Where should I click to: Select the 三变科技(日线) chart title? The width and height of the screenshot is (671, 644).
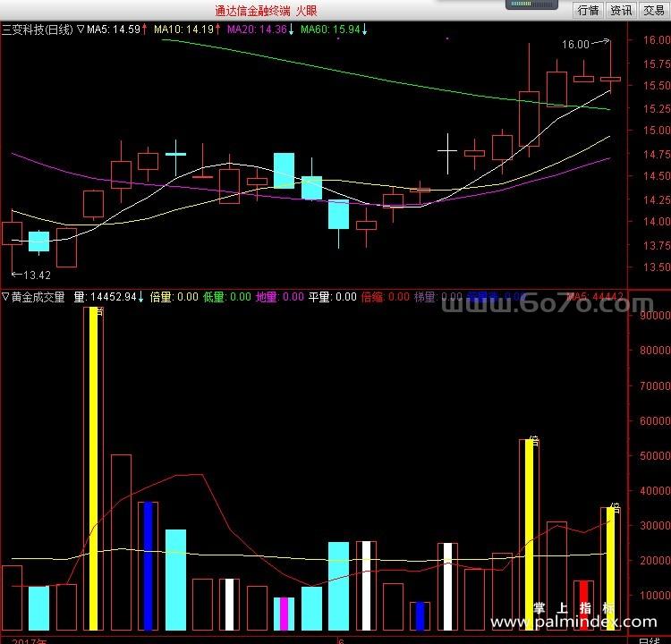coord(38,30)
